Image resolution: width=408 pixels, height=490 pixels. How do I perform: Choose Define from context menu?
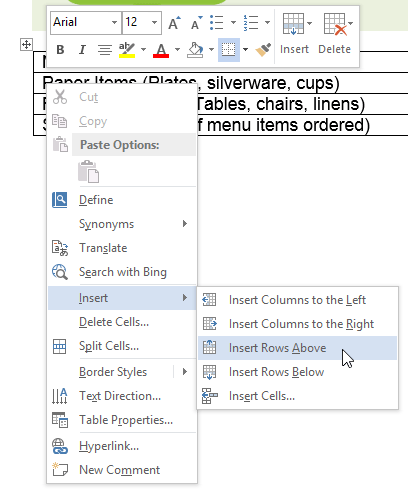click(122, 200)
